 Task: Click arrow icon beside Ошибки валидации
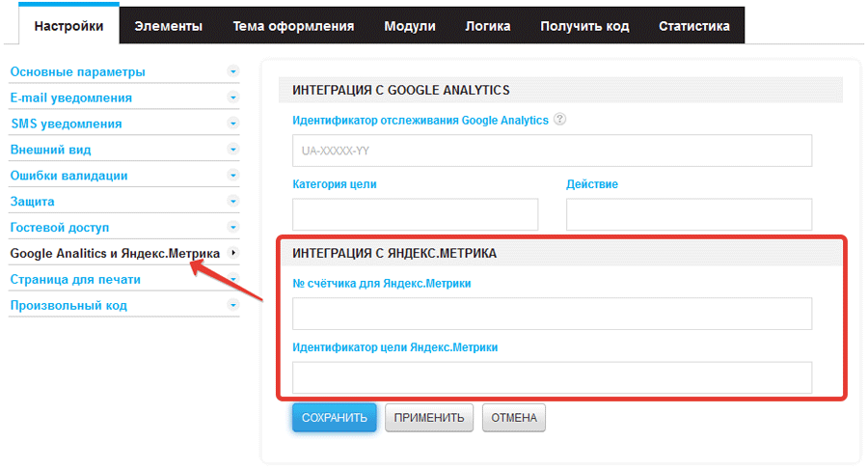click(x=232, y=176)
